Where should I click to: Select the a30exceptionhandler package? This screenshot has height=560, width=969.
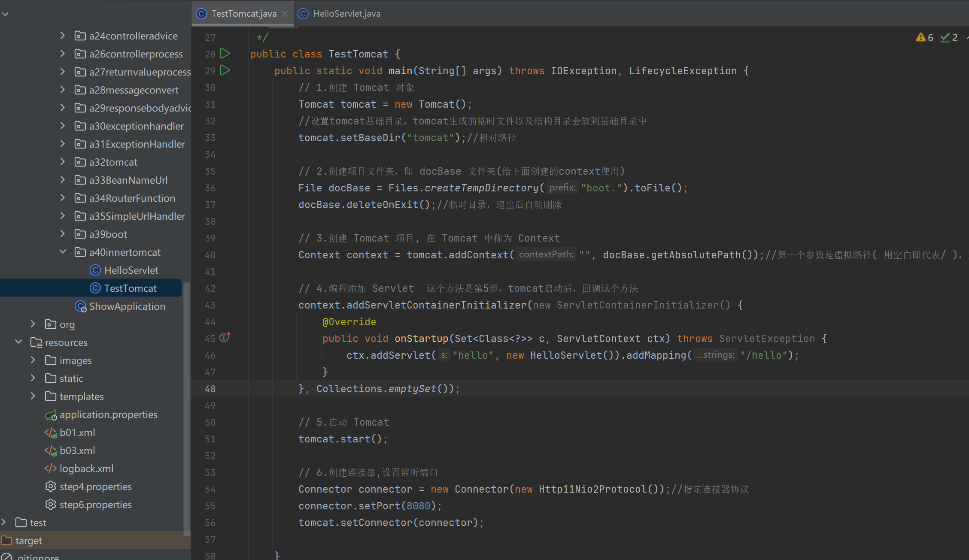point(137,126)
